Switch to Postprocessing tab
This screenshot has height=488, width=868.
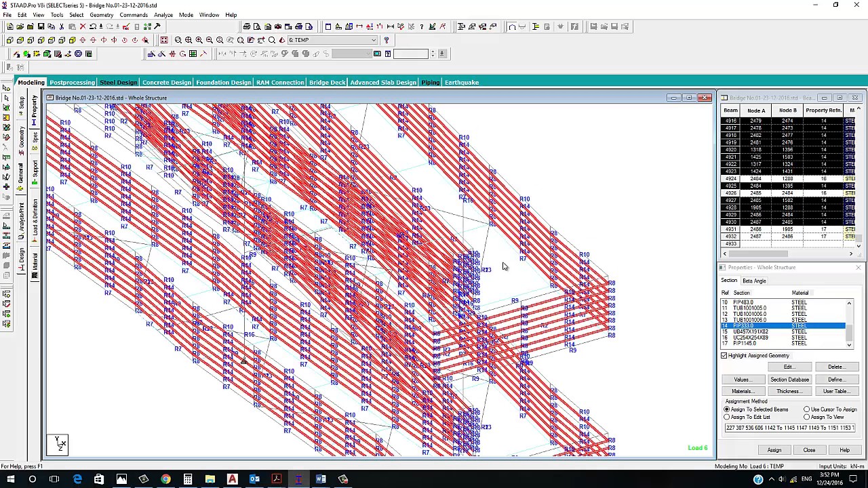(x=72, y=83)
